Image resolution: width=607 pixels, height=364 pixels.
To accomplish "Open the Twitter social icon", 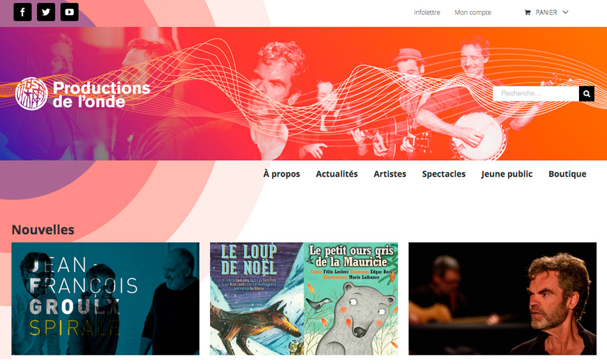I will coord(46,12).
